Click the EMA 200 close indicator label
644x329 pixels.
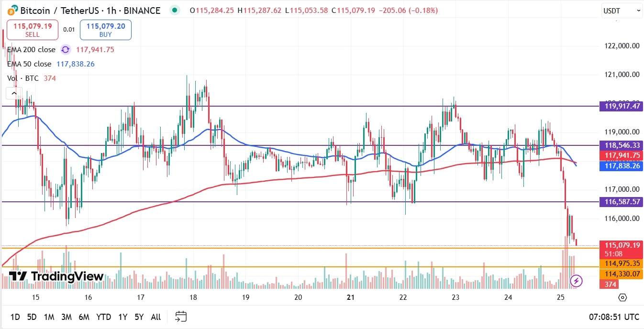pyautogui.click(x=31, y=49)
